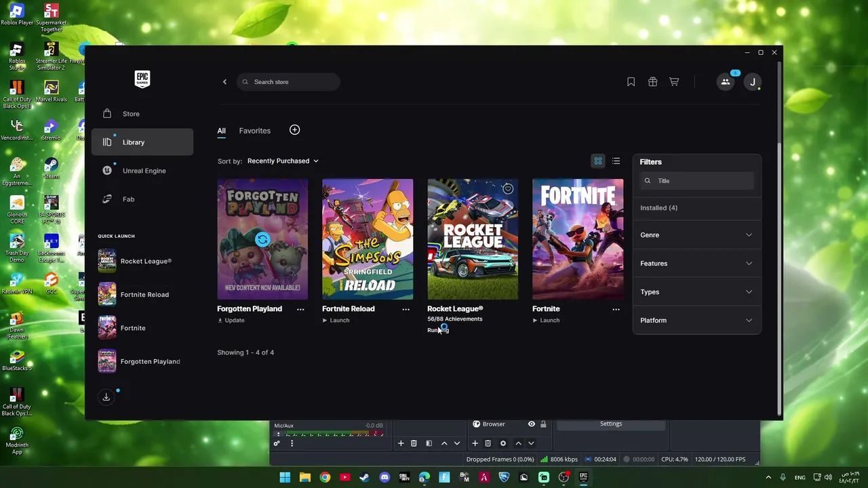Viewport: 868px width, 488px height.
Task: Launch Fortnite Reload
Action: click(x=336, y=321)
